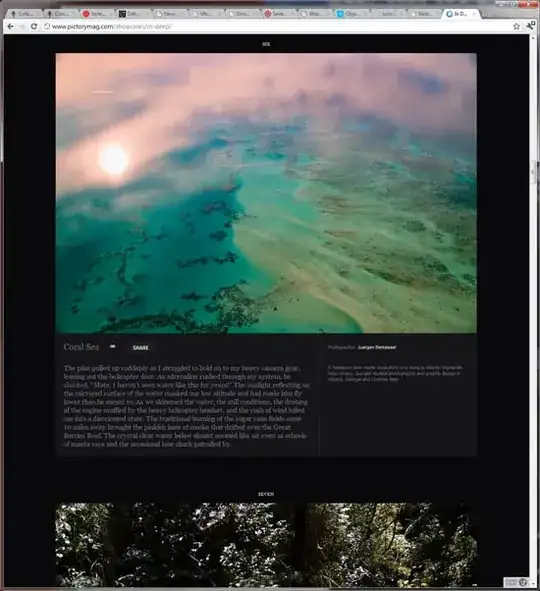Click the Coral Sea aerial photograph
540x591 pixels.
pos(266,193)
